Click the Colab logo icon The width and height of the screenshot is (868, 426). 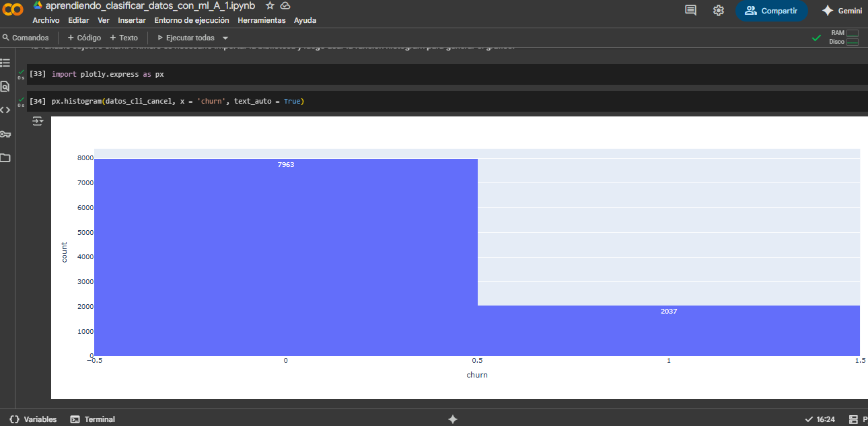(x=13, y=9)
